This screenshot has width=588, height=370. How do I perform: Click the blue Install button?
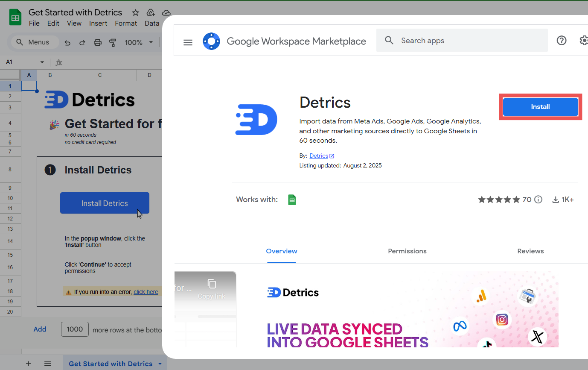click(x=540, y=107)
